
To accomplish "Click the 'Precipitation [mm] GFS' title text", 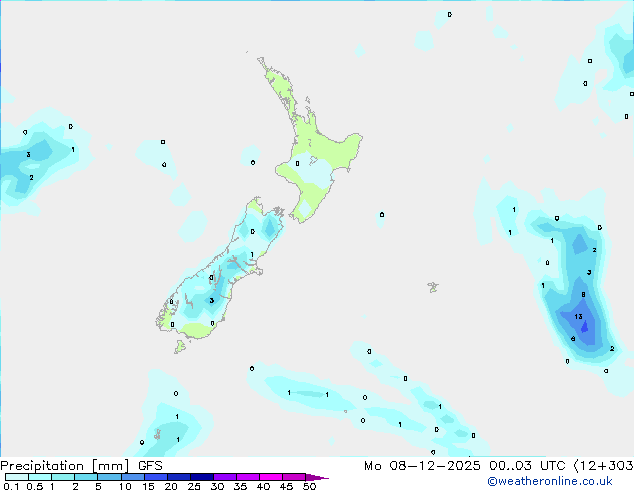I will (x=81, y=466).
